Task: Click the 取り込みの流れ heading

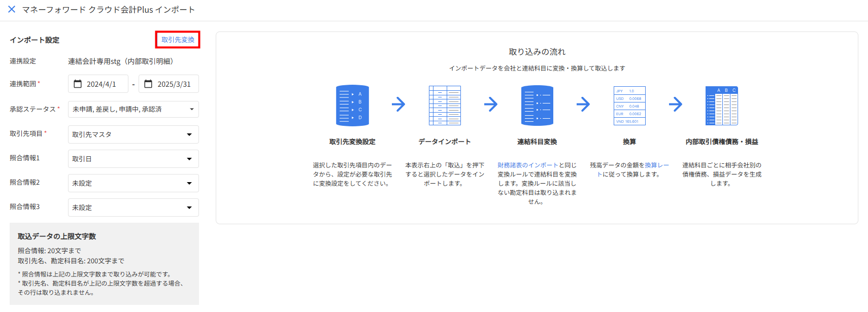Action: pyautogui.click(x=537, y=52)
